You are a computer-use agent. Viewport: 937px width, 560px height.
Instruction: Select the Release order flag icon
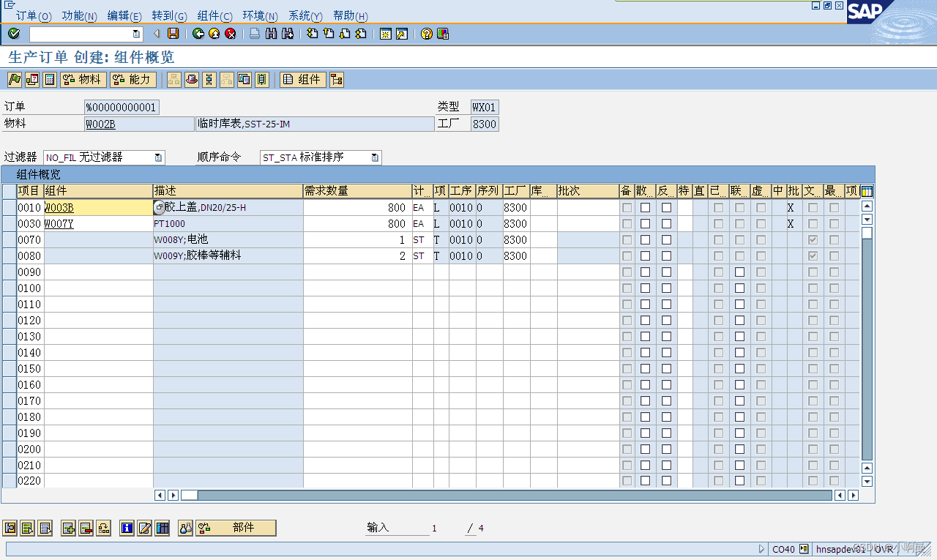pos(13,79)
